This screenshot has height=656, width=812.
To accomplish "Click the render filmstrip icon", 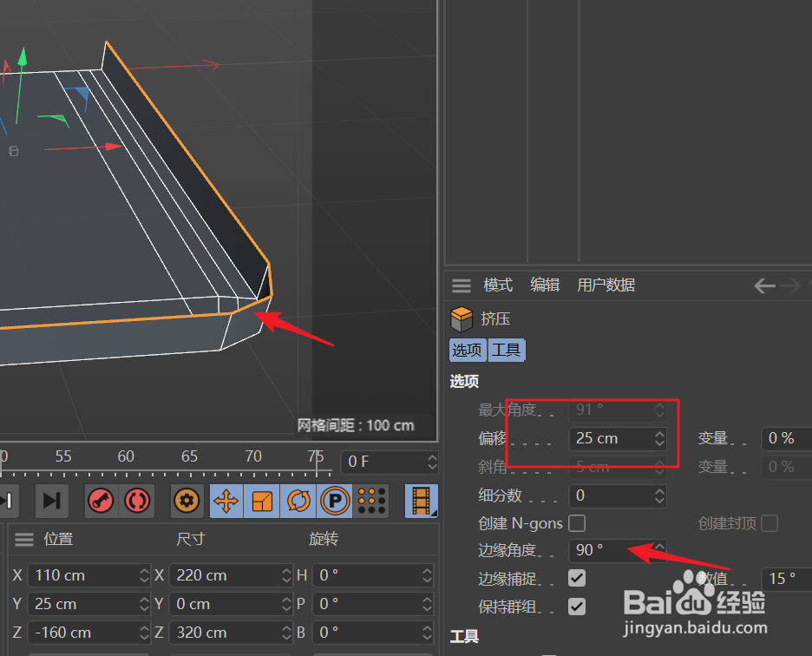I will [x=422, y=502].
